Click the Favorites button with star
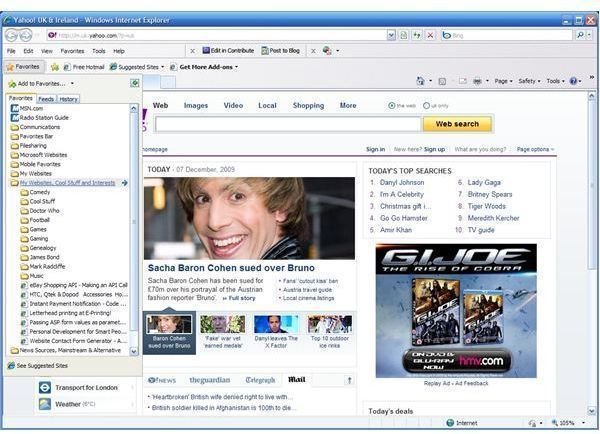Viewport: 600px width, 434px height. point(23,67)
